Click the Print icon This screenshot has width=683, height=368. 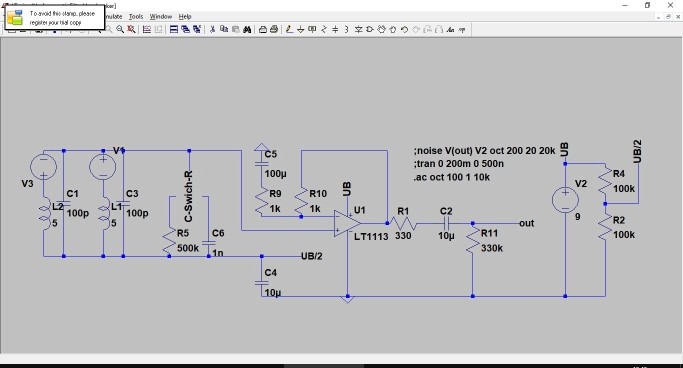tap(274, 30)
